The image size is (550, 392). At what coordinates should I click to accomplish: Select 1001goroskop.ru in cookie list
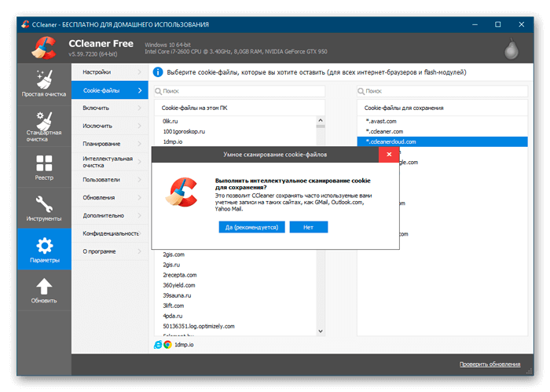(x=184, y=131)
